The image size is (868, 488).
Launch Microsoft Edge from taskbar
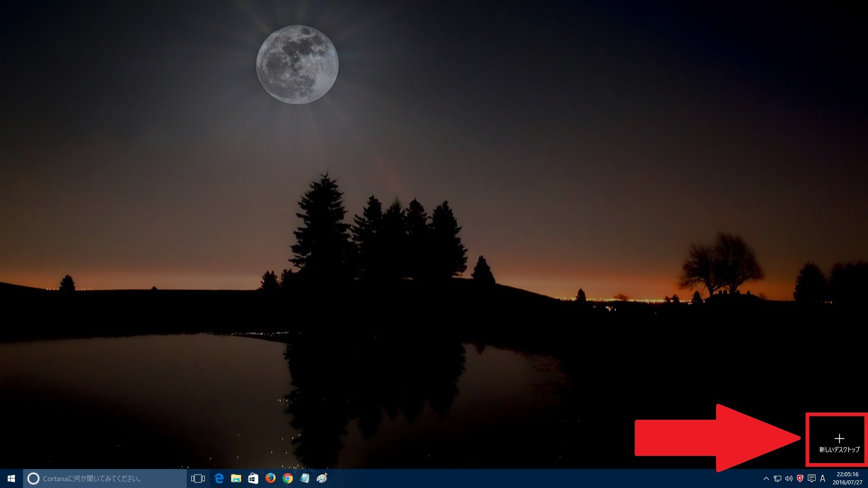[x=219, y=479]
